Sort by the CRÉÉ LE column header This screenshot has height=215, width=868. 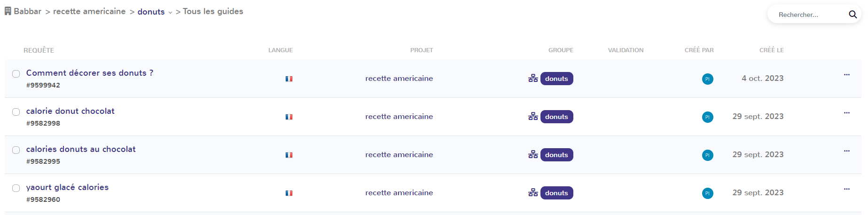click(x=771, y=50)
